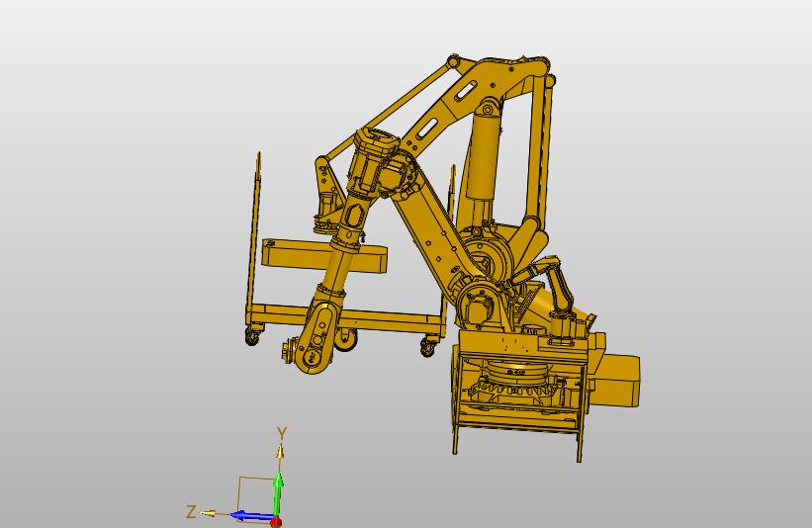Click the Z axis label
Screen dimensions: 812x528
(191, 512)
